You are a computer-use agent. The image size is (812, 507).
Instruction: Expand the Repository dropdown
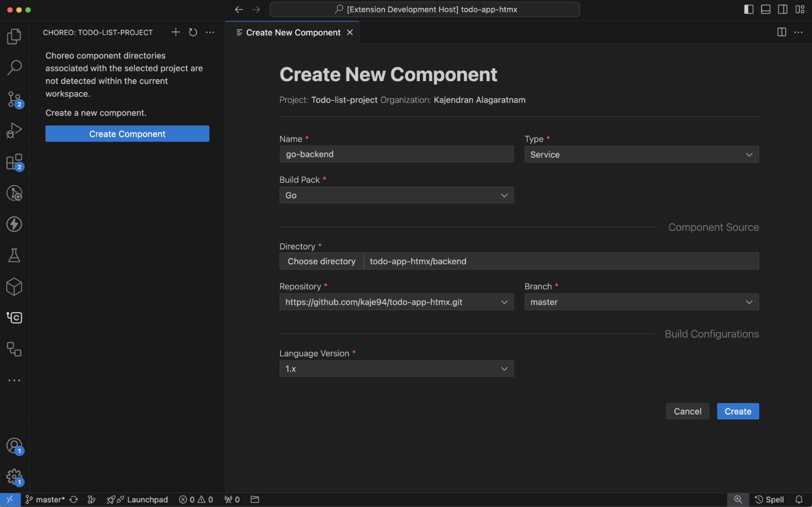point(396,302)
